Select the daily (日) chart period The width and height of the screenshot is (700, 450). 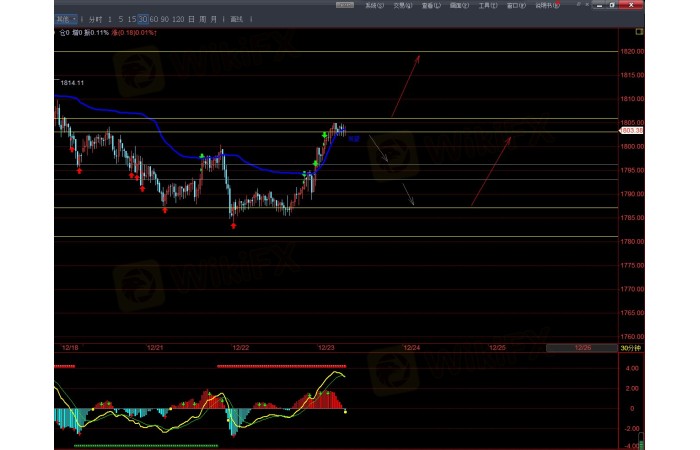pyautogui.click(x=191, y=19)
